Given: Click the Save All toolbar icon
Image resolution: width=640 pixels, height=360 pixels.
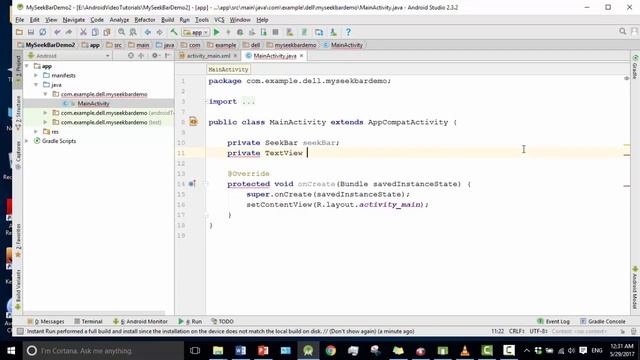Looking at the screenshot, I should click(x=31, y=32).
